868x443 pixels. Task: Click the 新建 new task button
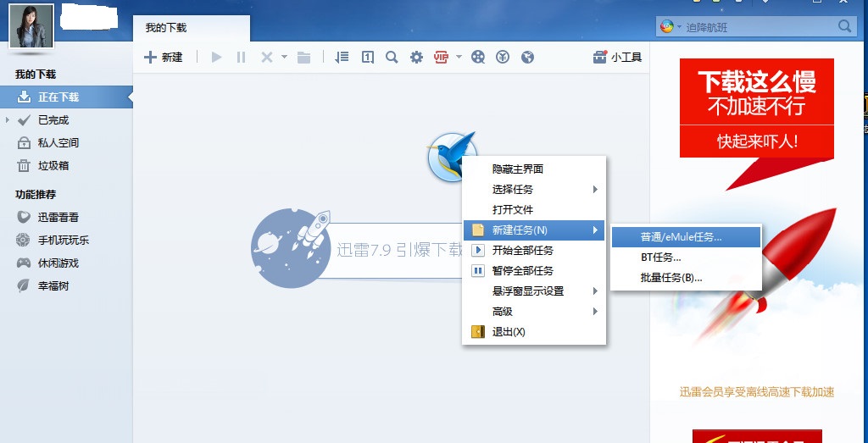tap(163, 57)
